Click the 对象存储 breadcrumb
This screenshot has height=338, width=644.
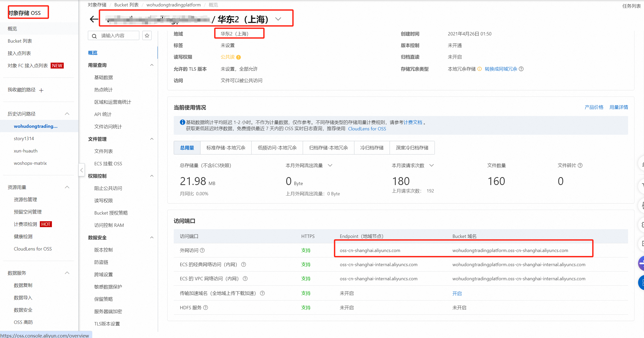pos(97,5)
